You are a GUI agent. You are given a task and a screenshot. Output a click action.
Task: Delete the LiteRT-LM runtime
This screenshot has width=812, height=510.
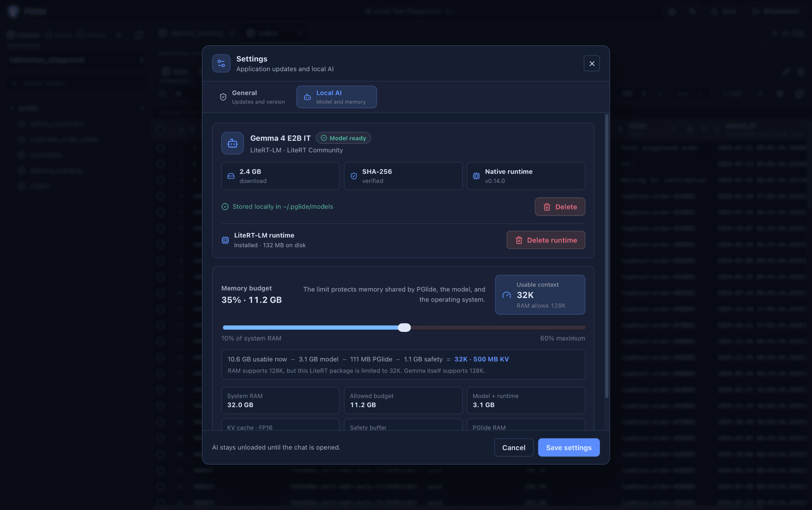pyautogui.click(x=546, y=240)
